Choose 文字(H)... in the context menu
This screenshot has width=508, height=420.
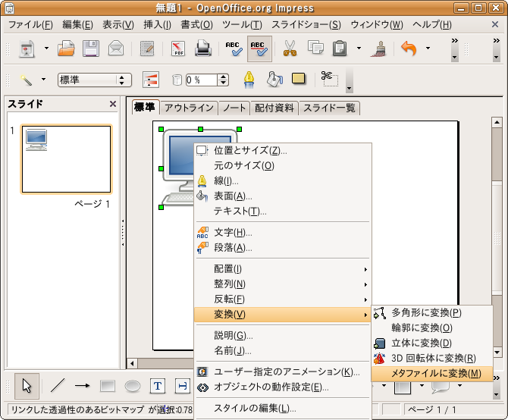(283, 233)
